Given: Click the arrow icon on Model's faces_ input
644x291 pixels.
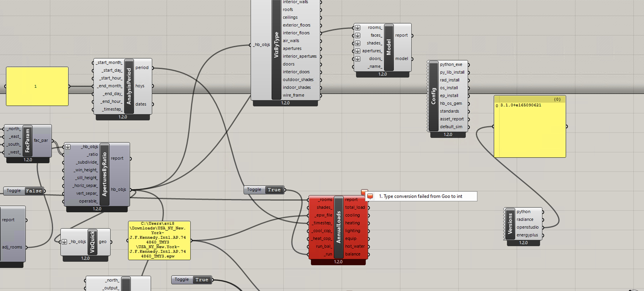Looking at the screenshot, I should [x=357, y=35].
